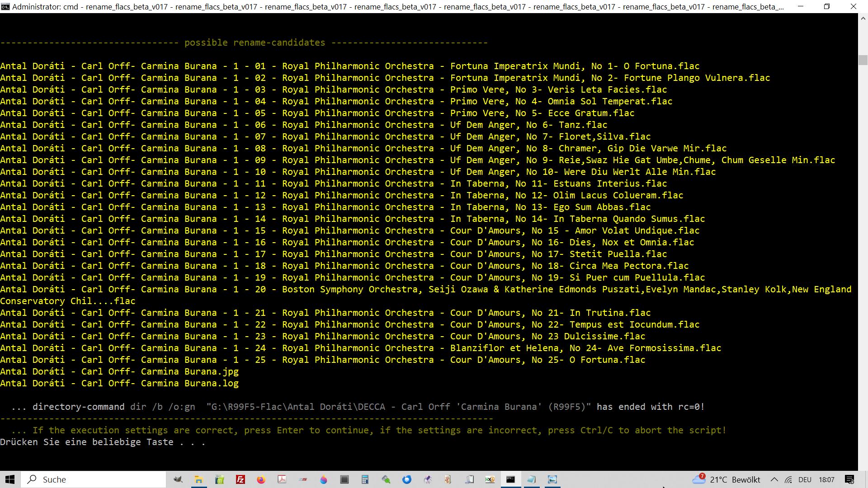This screenshot has width=868, height=488.
Task: Open the DEU input language selector
Action: click(x=805, y=479)
